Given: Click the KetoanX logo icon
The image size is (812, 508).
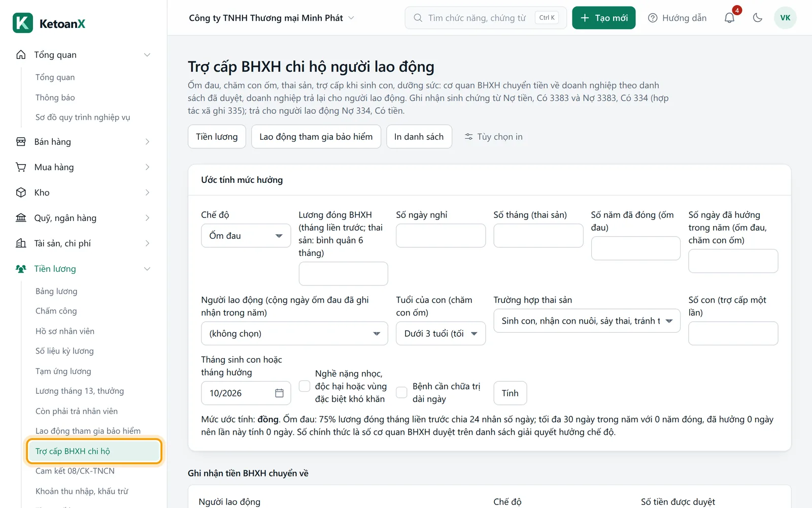Looking at the screenshot, I should click(23, 23).
